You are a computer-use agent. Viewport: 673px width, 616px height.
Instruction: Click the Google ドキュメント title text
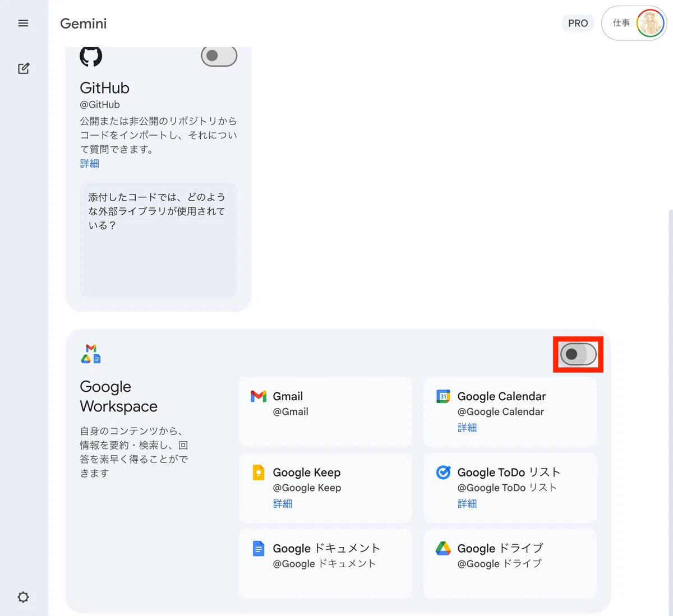[326, 549]
